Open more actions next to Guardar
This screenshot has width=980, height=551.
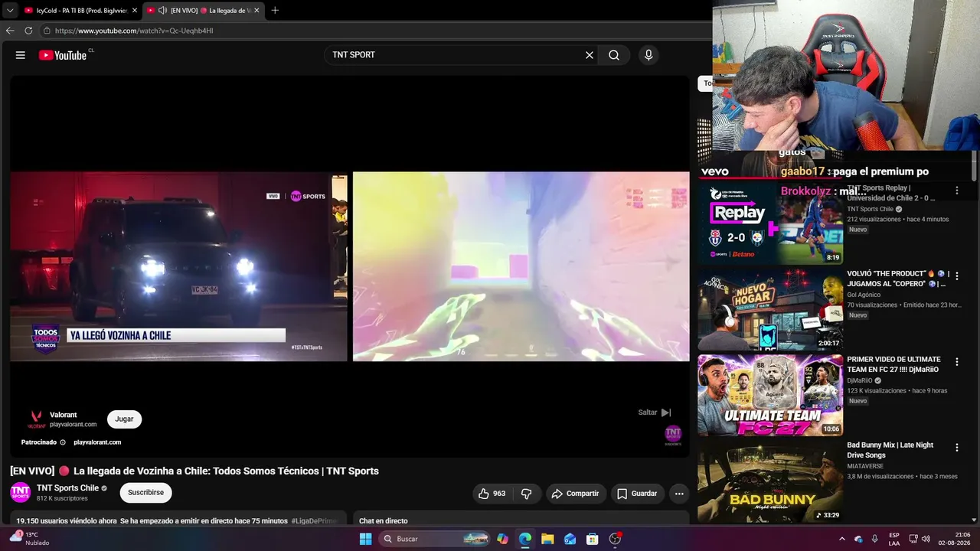point(678,494)
